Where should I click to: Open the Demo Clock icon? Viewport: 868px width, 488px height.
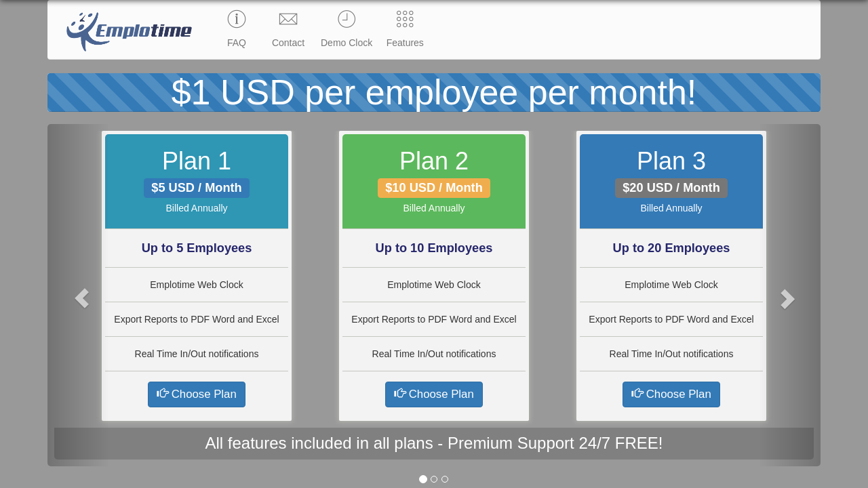[x=347, y=19]
